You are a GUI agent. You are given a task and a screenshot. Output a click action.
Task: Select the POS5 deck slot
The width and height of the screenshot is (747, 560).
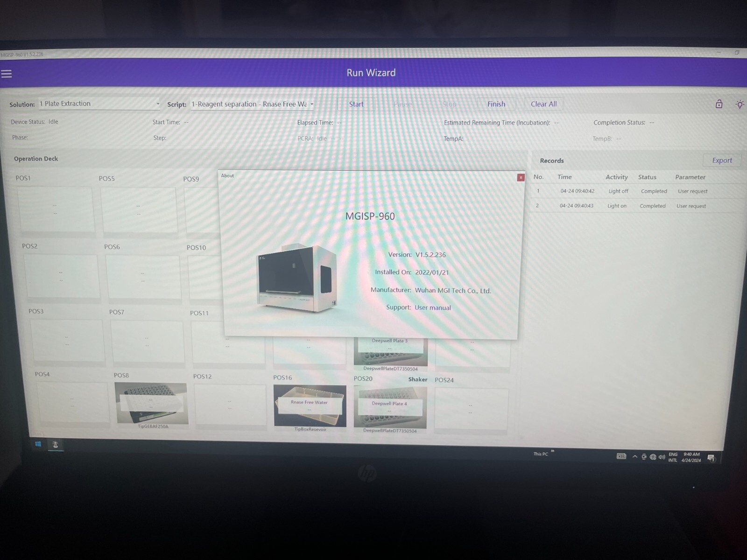coord(139,210)
